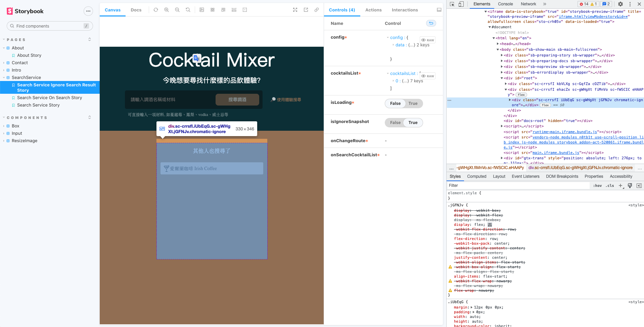Select About Story in sidebar
Viewport: 644px width, 327px height.
(x=29, y=55)
